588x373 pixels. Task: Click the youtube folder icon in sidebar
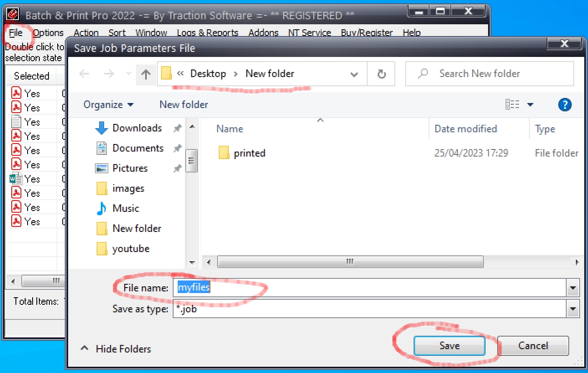click(x=102, y=248)
